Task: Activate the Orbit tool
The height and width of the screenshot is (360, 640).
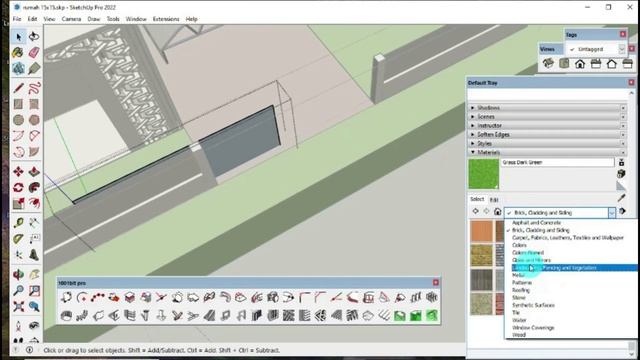Action: click(18, 274)
